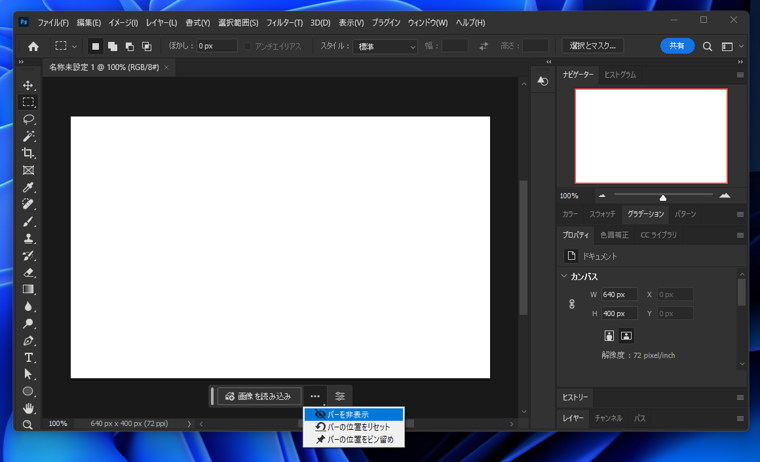Select the Ellipse shape tool
The height and width of the screenshot is (462, 760).
pyautogui.click(x=28, y=391)
